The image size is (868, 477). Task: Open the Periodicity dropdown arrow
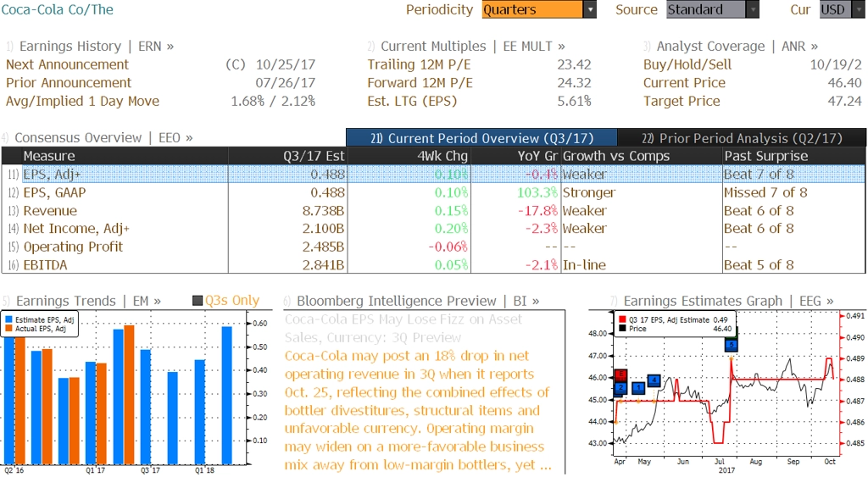(590, 9)
